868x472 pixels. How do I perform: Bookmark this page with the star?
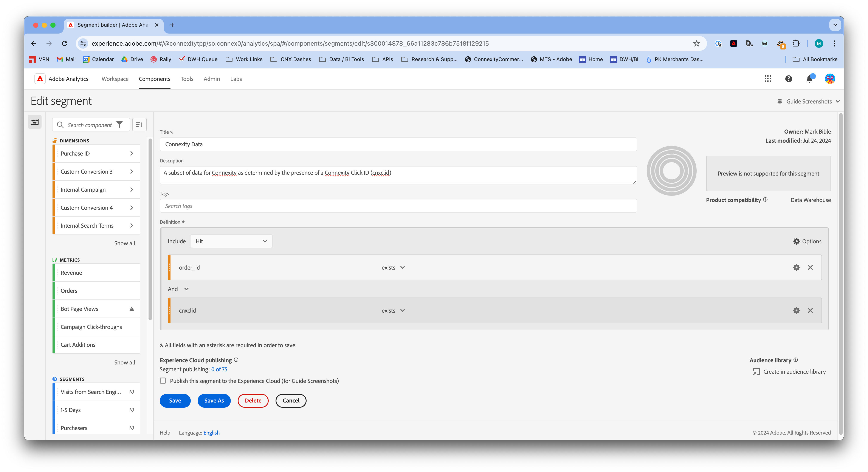[x=696, y=43]
